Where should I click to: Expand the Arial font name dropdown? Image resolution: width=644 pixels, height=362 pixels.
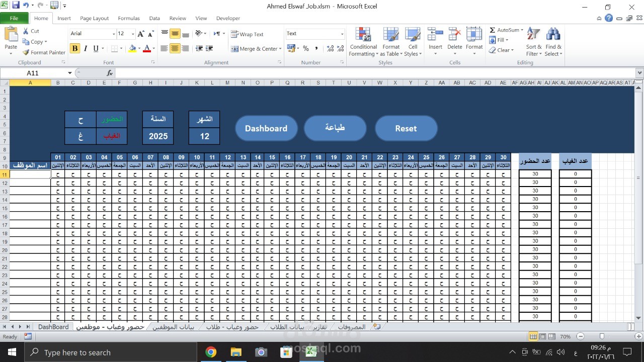(x=113, y=34)
